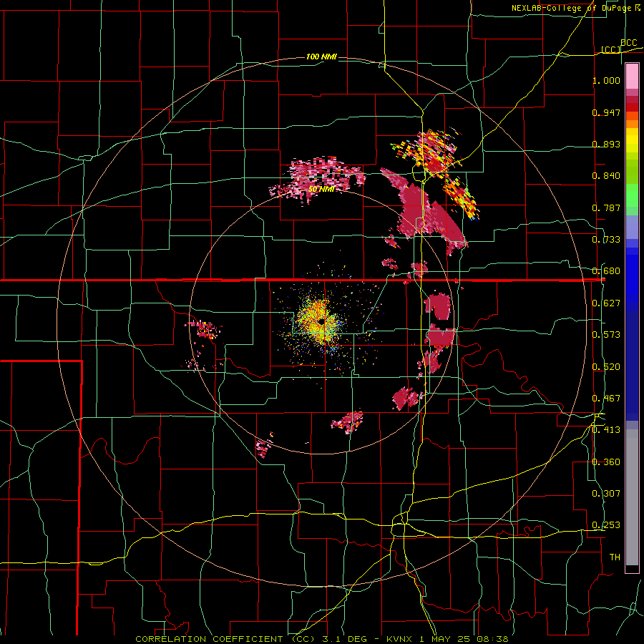Click the 100 NMI range ring label
This screenshot has height=644, width=644.
321,57
